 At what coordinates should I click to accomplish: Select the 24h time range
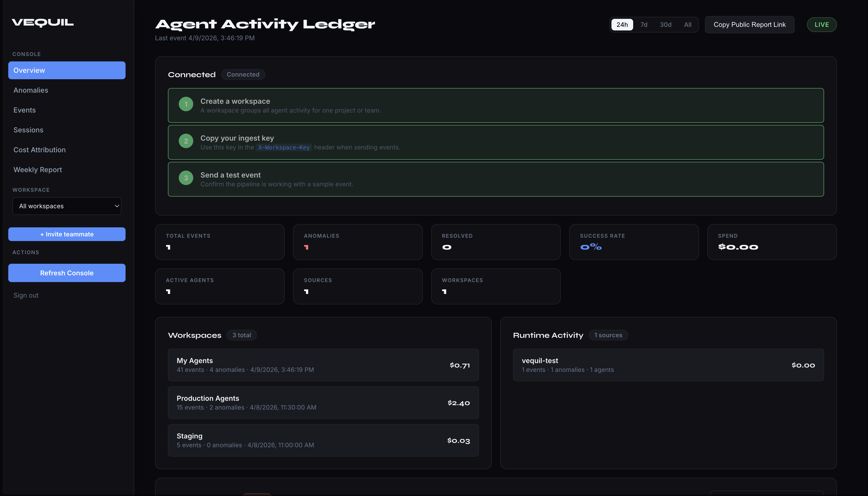coord(622,25)
